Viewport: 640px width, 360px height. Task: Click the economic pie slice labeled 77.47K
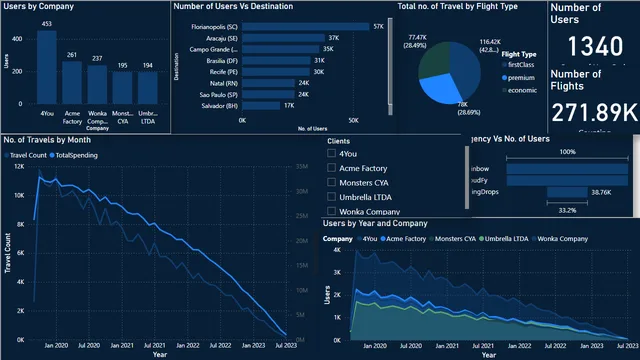coord(435,60)
